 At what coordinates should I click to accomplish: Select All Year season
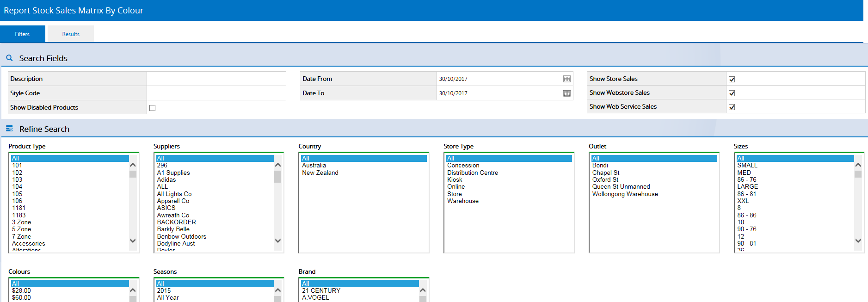click(215, 297)
